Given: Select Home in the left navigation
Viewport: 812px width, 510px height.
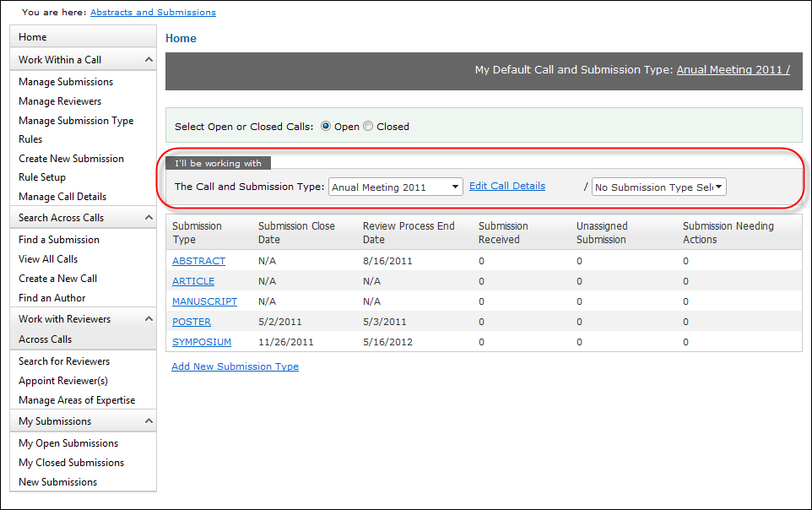Looking at the screenshot, I should tap(33, 37).
